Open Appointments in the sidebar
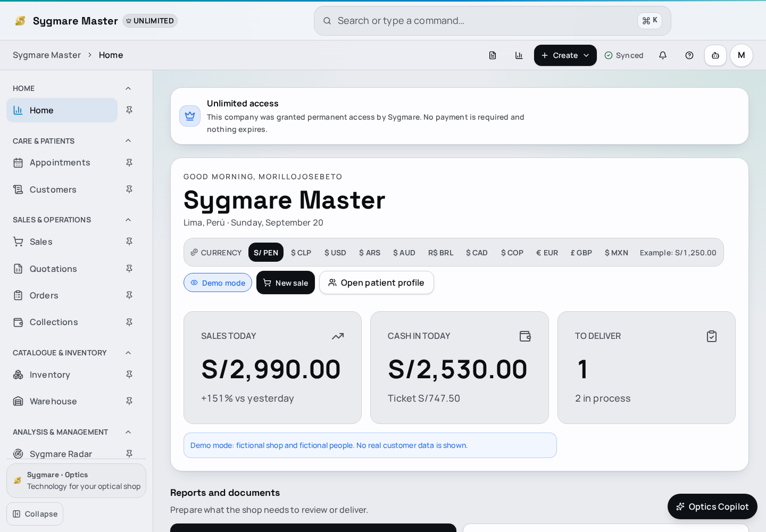766x532 pixels. point(62,163)
